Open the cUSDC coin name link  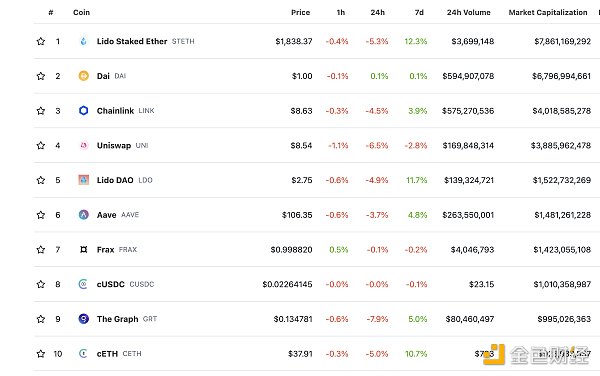[x=111, y=284]
